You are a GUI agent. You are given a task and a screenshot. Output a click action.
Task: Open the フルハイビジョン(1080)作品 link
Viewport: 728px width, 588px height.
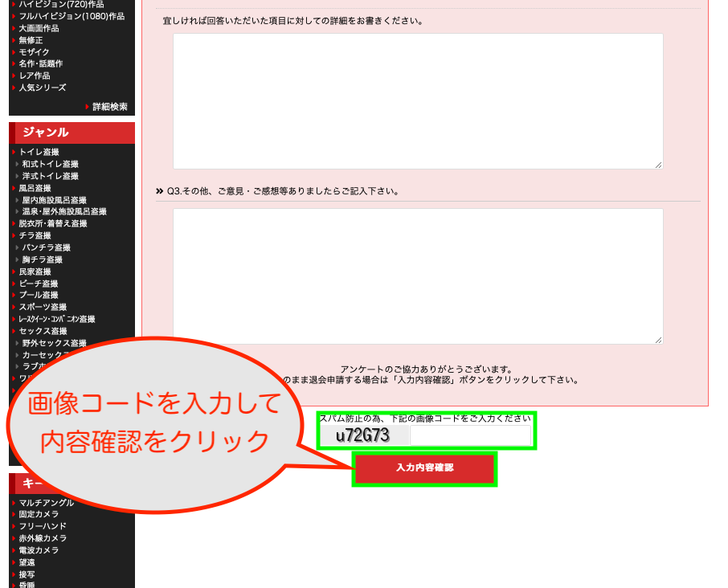(x=72, y=16)
